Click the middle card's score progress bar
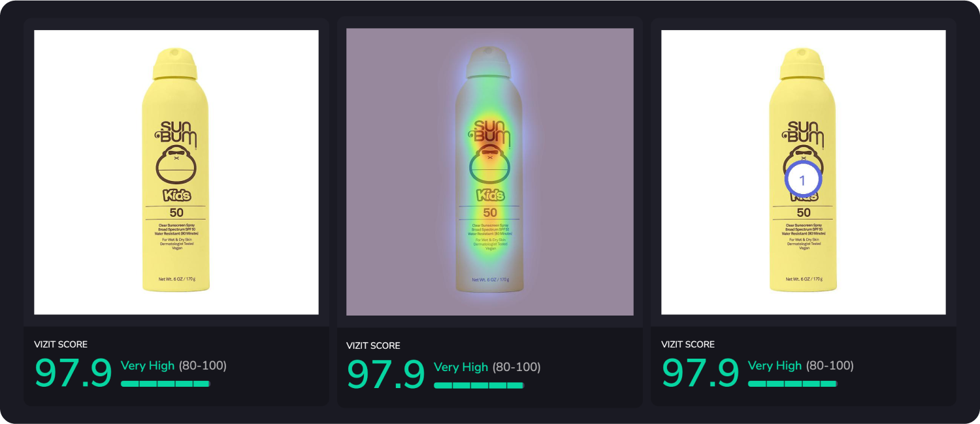 (x=479, y=385)
